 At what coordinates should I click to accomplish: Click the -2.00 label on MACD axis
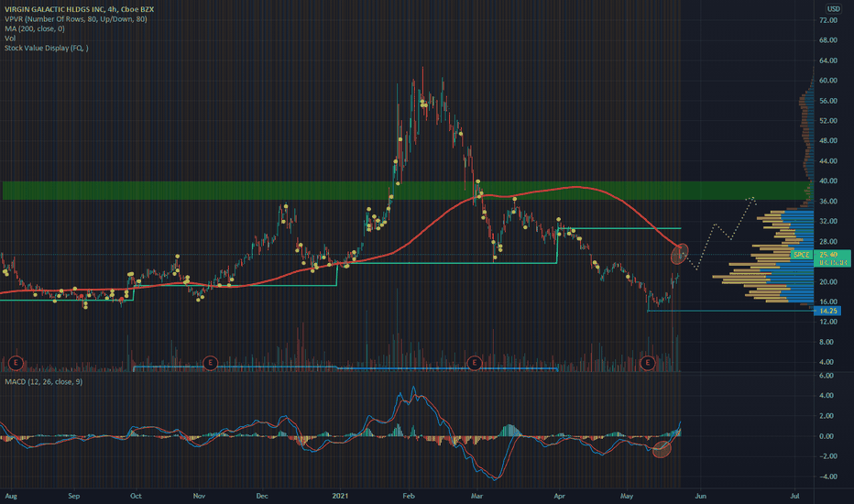click(x=827, y=456)
